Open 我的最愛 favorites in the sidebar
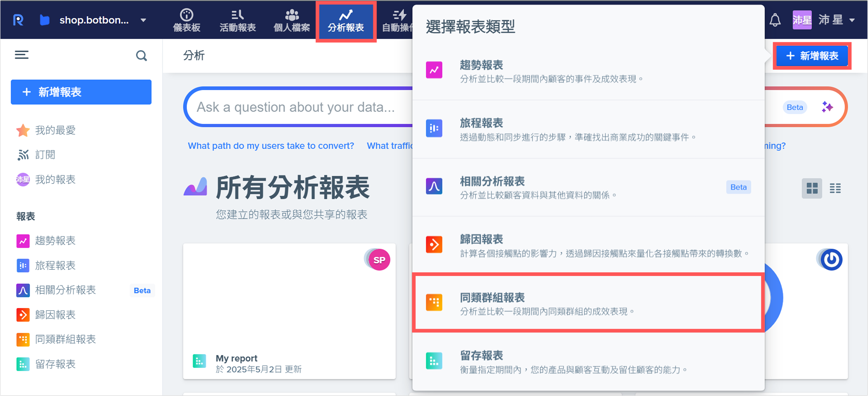The image size is (868, 396). 46,130
